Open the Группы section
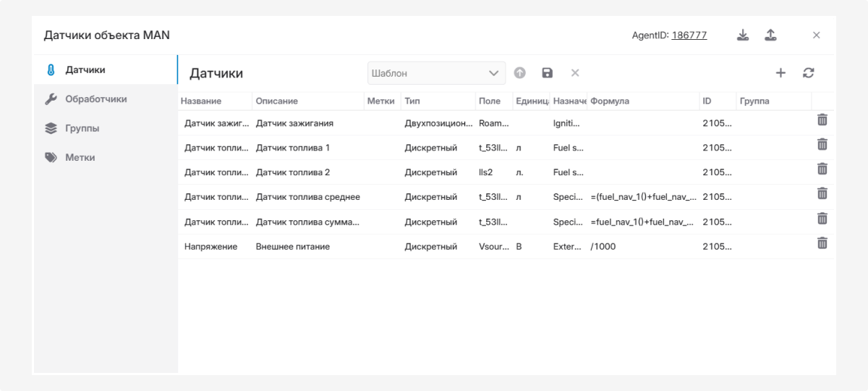The width and height of the screenshot is (868, 391). tap(82, 128)
